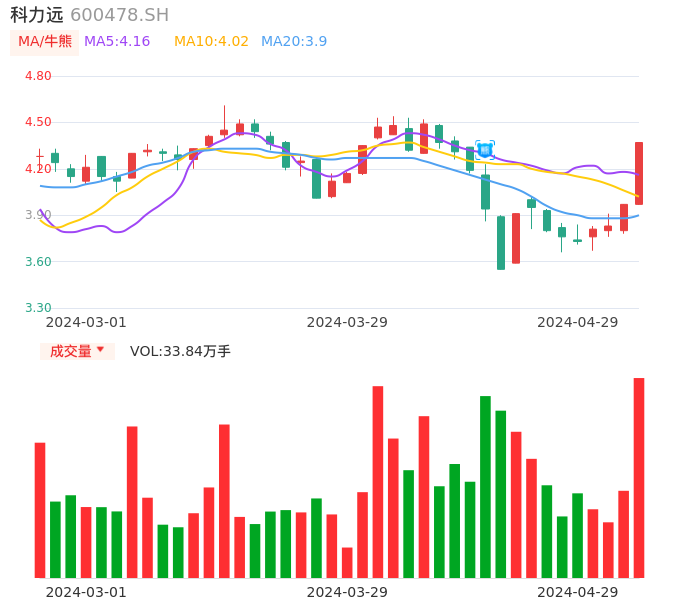
Task: Click the 3.60 price axis label
Action: point(38,262)
